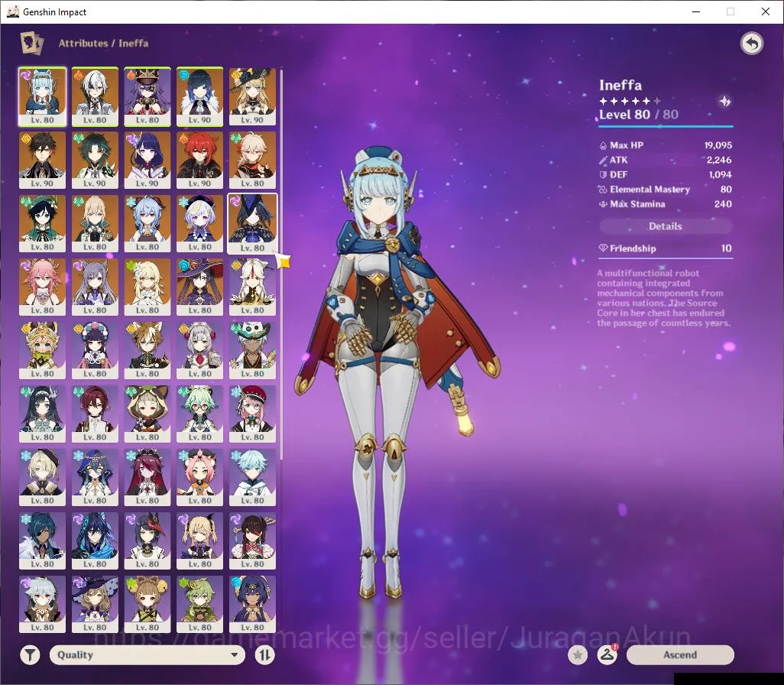Select Venti's portrait
784x685 pixels.
[43, 224]
